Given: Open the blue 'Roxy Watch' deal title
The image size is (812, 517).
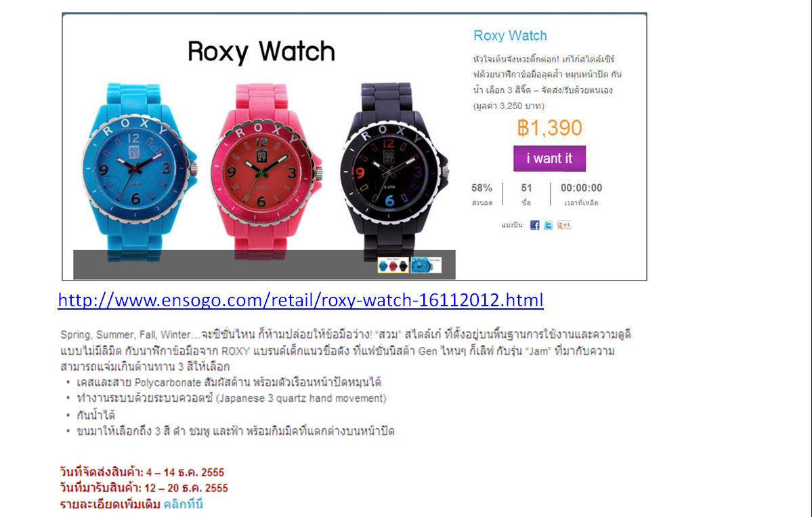Looking at the screenshot, I should pos(510,36).
